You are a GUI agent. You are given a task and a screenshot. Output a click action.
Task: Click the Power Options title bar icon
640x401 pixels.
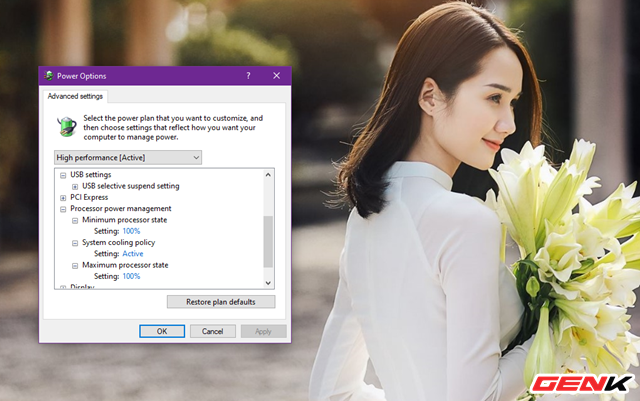[x=50, y=76]
